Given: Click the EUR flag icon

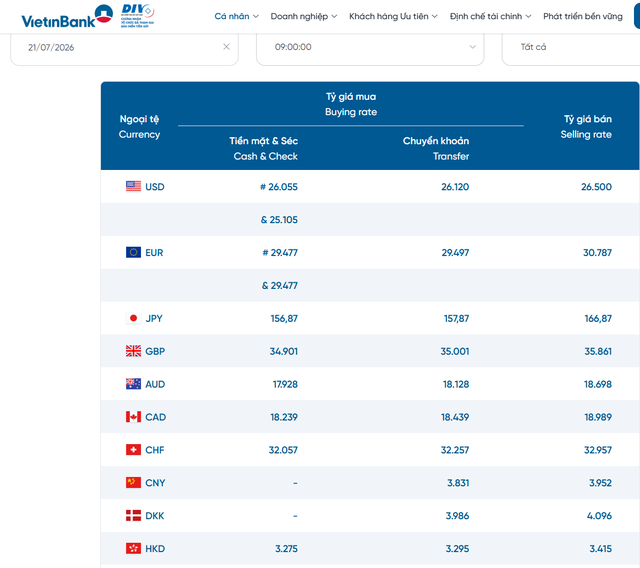Looking at the screenshot, I should click(x=133, y=252).
